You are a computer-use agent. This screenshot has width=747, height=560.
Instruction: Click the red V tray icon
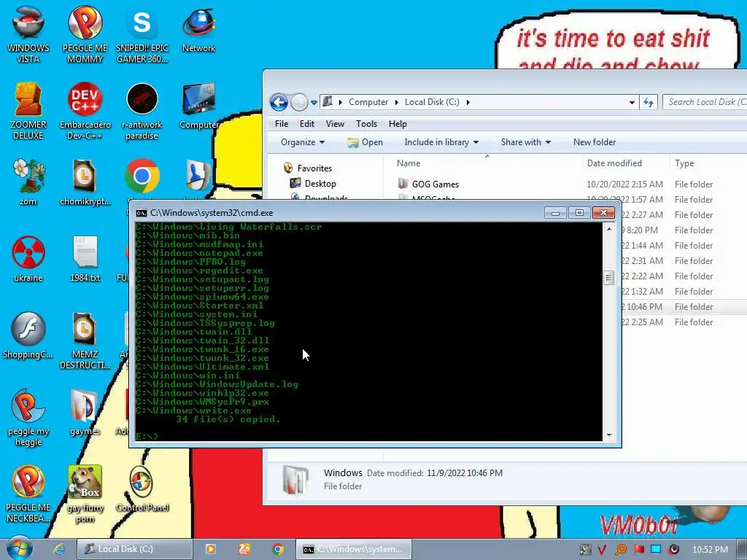[x=602, y=550]
